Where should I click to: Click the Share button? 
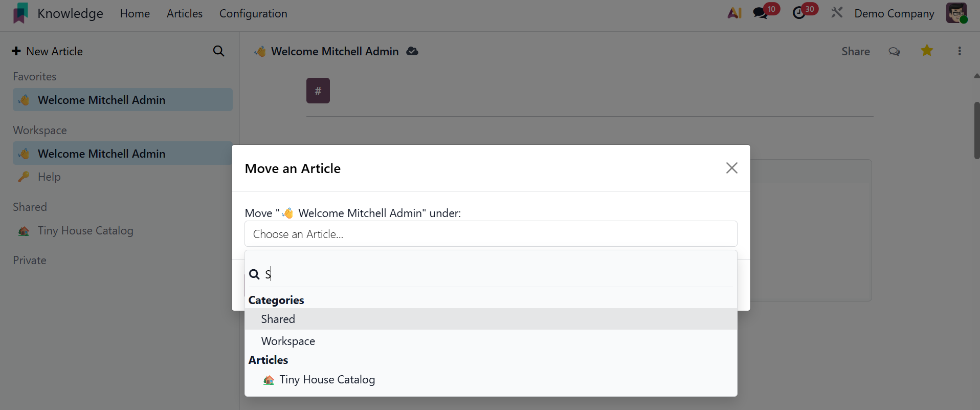855,52
